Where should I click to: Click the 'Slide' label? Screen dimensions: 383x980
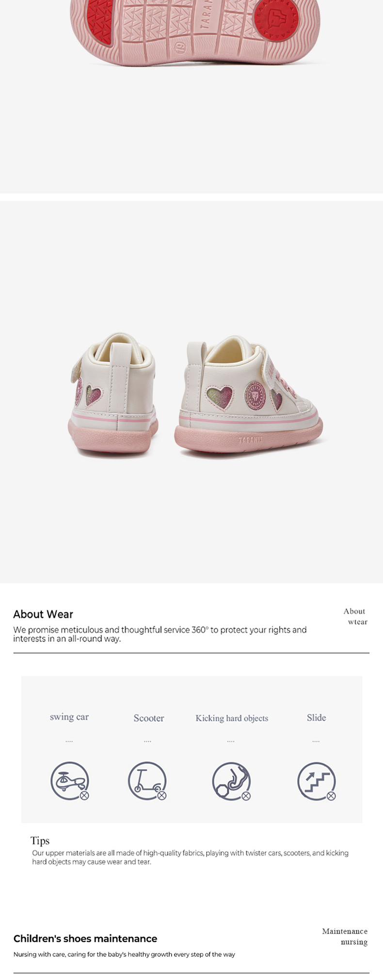click(316, 718)
